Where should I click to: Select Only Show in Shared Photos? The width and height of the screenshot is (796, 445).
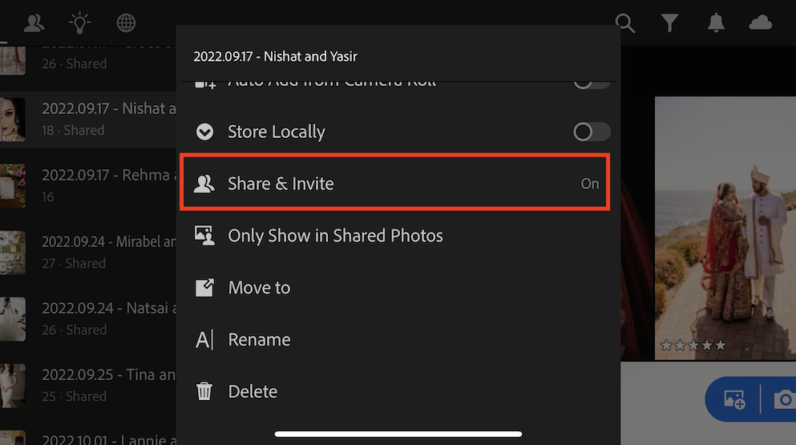[x=335, y=236]
